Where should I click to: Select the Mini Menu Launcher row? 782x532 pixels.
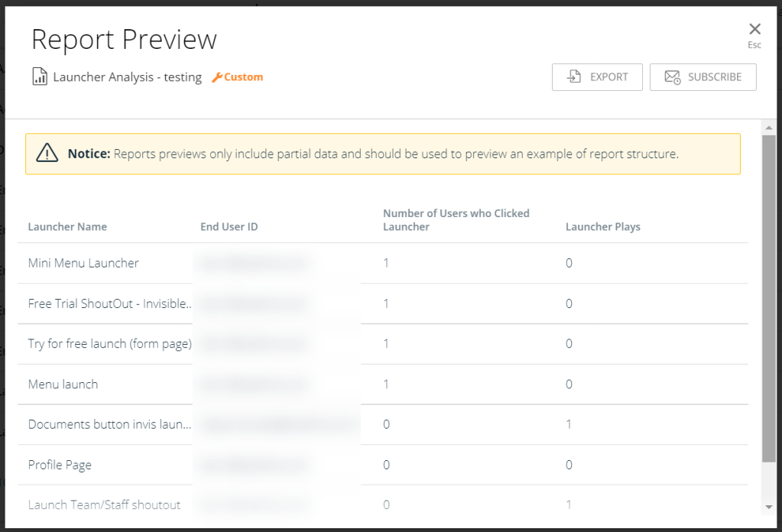[83, 263]
